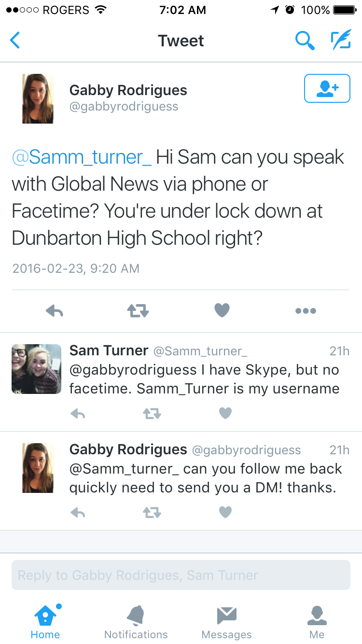Like Sam Turner's reply
This screenshot has width=362, height=644.
pos(225,413)
